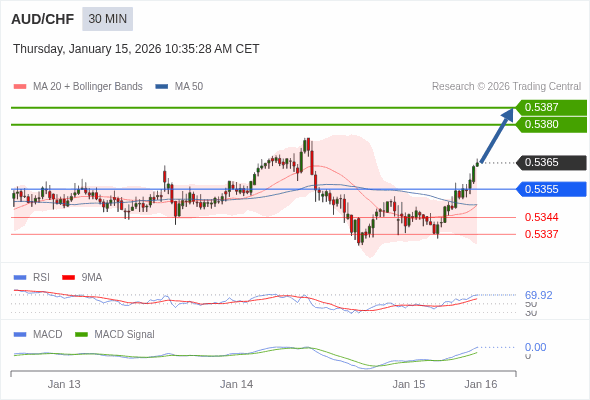
Task: Click the MACD Signal legend label
Action: (124, 335)
